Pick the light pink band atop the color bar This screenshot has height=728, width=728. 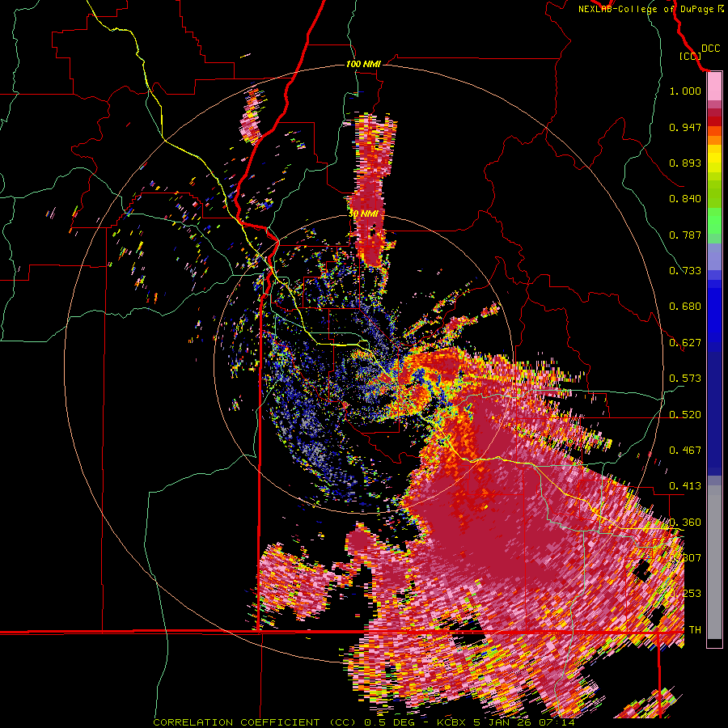[x=714, y=87]
